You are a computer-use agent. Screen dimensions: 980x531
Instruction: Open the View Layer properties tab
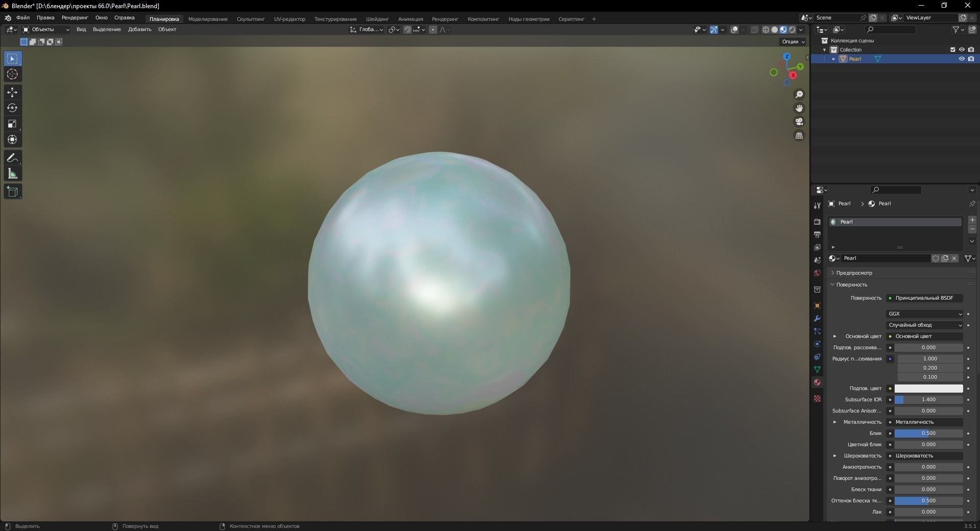[817, 247]
